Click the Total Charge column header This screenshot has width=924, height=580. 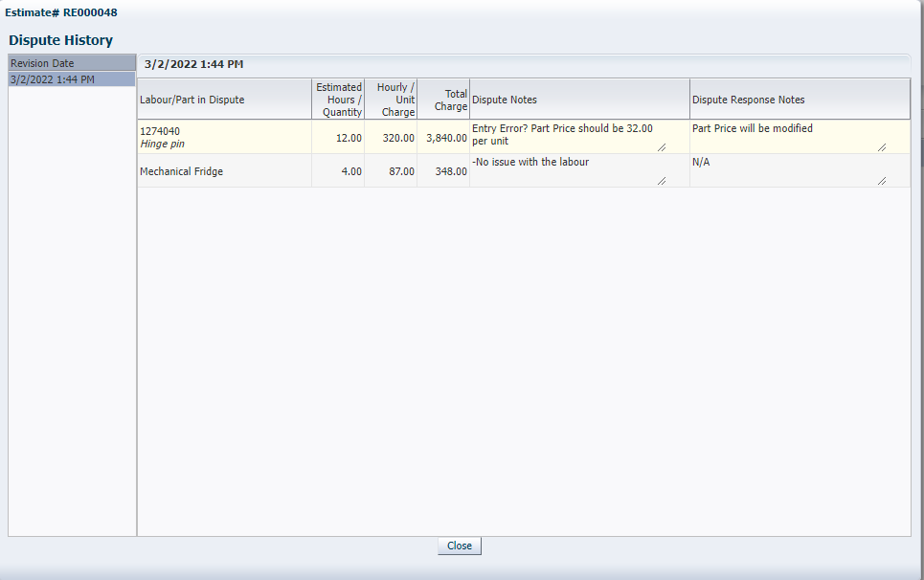pos(443,100)
